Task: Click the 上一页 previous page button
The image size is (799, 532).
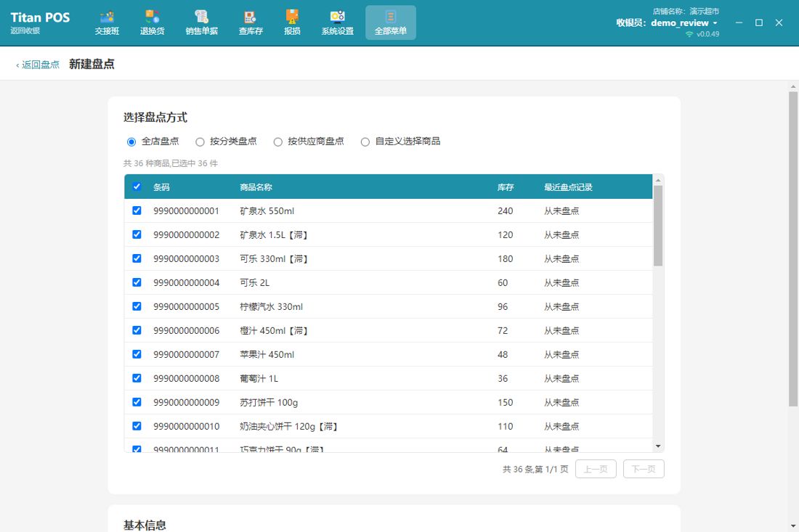Action: click(x=596, y=469)
